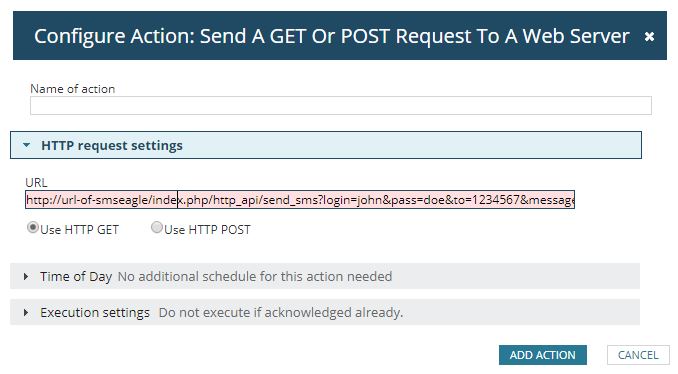Open the Execution settings section
The height and width of the screenshot is (374, 678).
325,312
